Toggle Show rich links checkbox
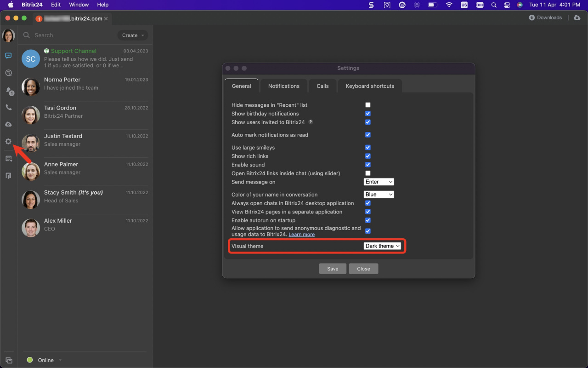588x368 pixels. (x=367, y=156)
